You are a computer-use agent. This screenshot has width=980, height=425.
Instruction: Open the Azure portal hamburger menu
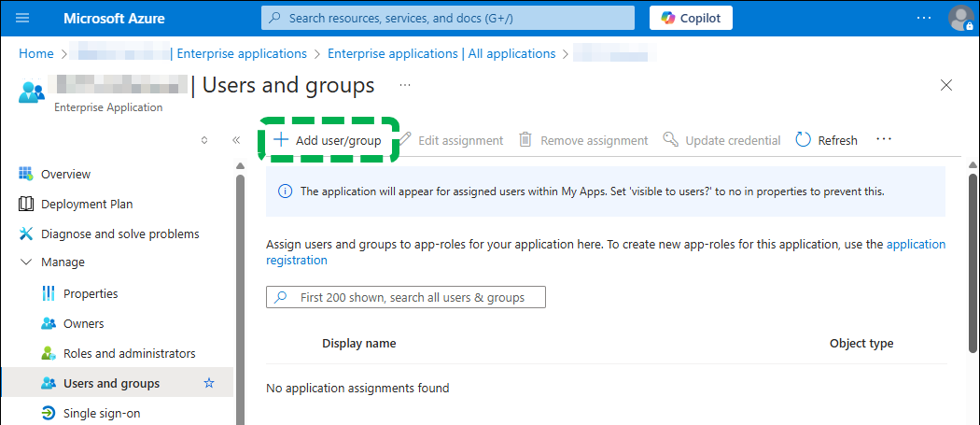click(x=23, y=18)
